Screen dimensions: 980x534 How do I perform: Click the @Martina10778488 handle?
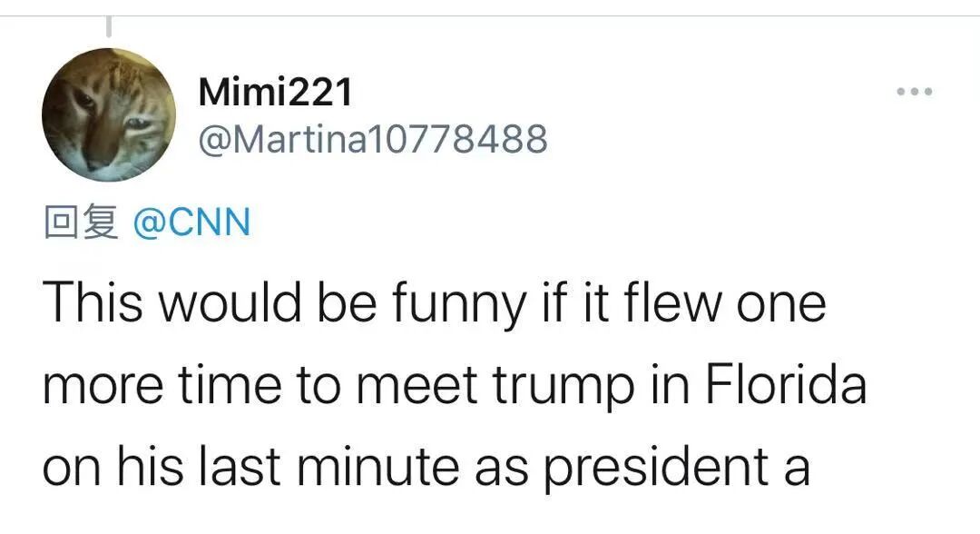pyautogui.click(x=373, y=139)
